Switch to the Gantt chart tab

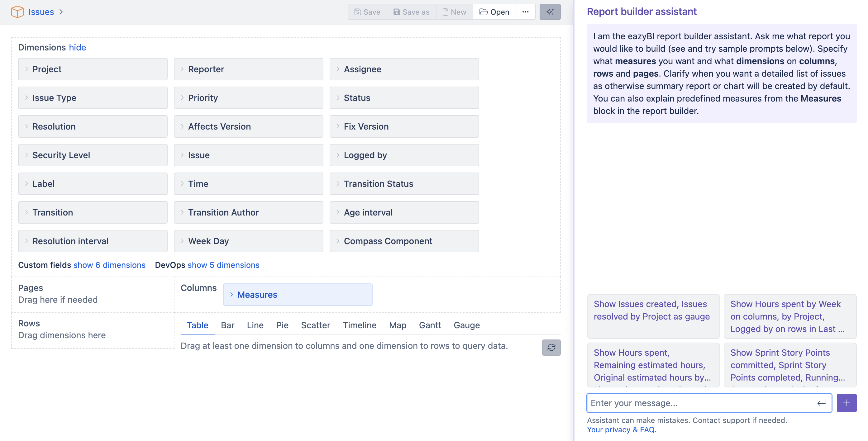point(430,325)
